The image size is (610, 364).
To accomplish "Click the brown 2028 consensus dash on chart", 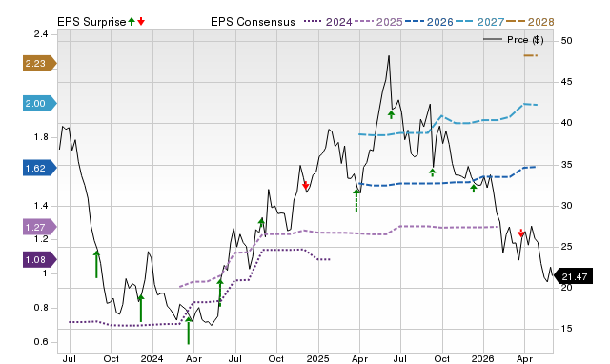I will pyautogui.click(x=531, y=55).
